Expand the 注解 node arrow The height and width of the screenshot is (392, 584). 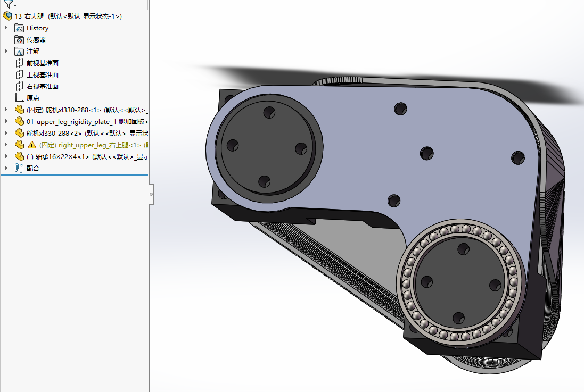(6, 51)
